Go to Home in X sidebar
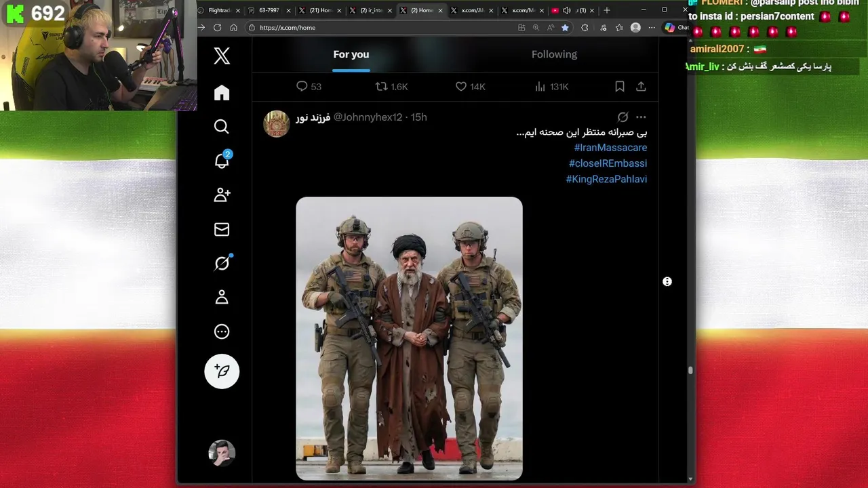This screenshot has height=488, width=868. (x=222, y=93)
